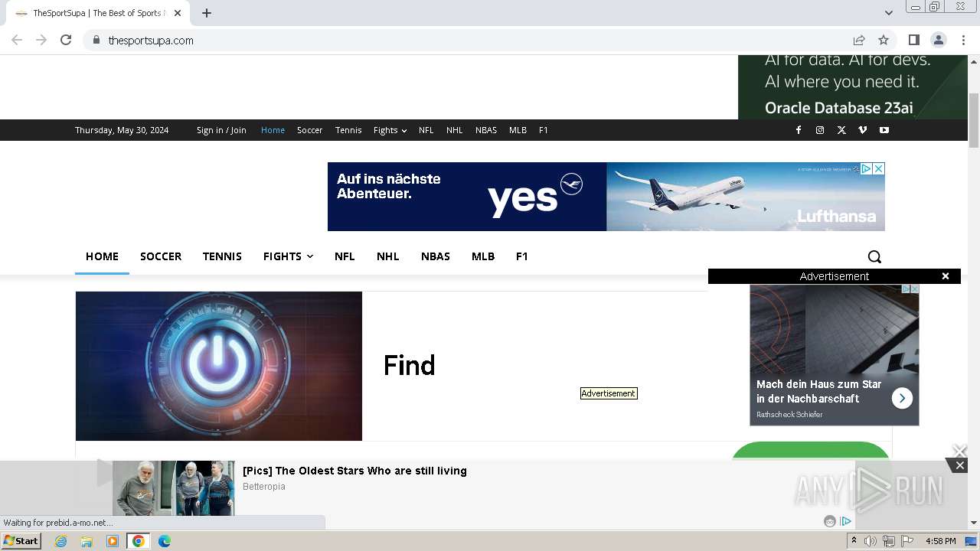The height and width of the screenshot is (551, 980).
Task: Open Chrome's three-dot menu
Action: [963, 40]
